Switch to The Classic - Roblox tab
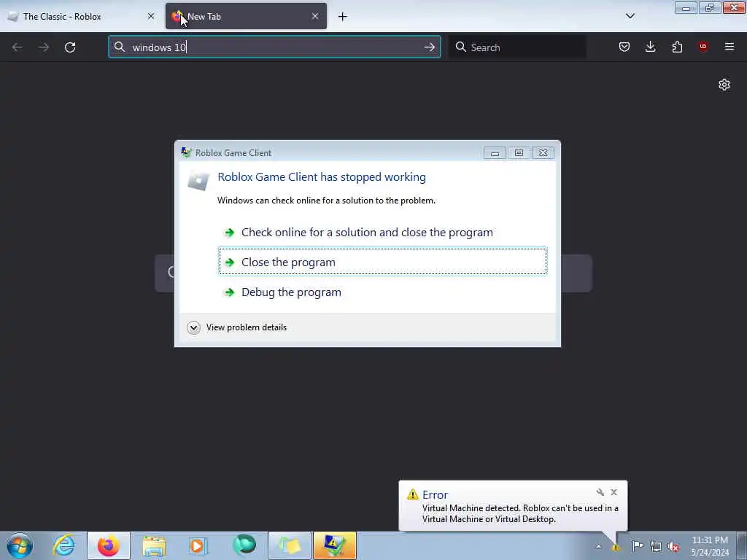The width and height of the screenshot is (747, 560). pyautogui.click(x=81, y=16)
